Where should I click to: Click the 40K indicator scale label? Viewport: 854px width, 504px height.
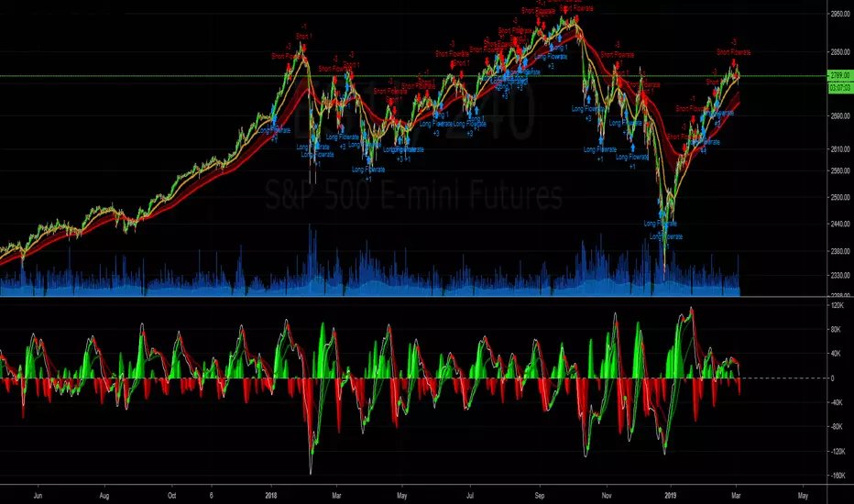837,354
